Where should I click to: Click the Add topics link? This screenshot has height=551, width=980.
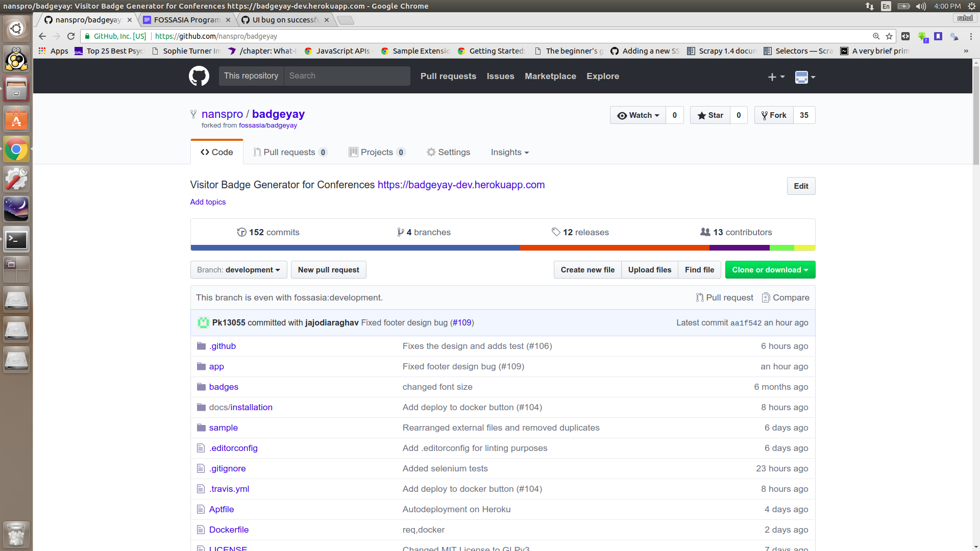pyautogui.click(x=208, y=202)
